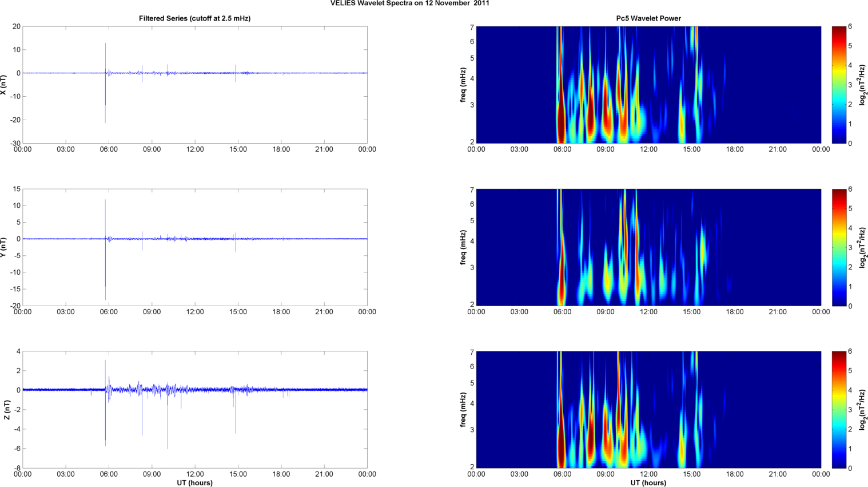This screenshot has height=487, width=868.
Task: Click the '-30' tick on the X (nT) axis
Action: click(15, 143)
